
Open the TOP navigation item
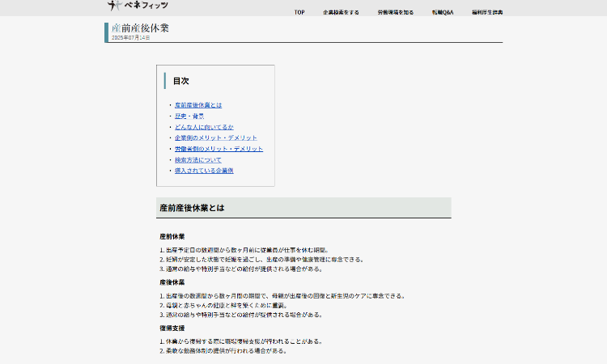299,12
